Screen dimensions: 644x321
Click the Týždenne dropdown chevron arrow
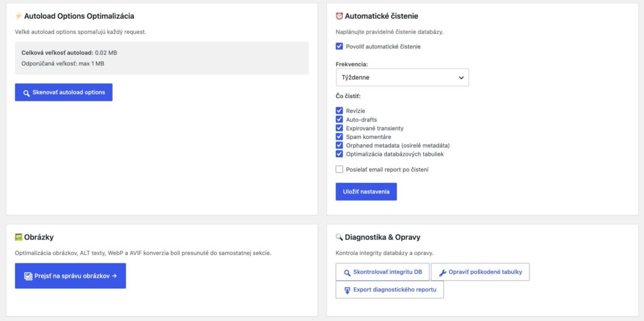tap(461, 78)
